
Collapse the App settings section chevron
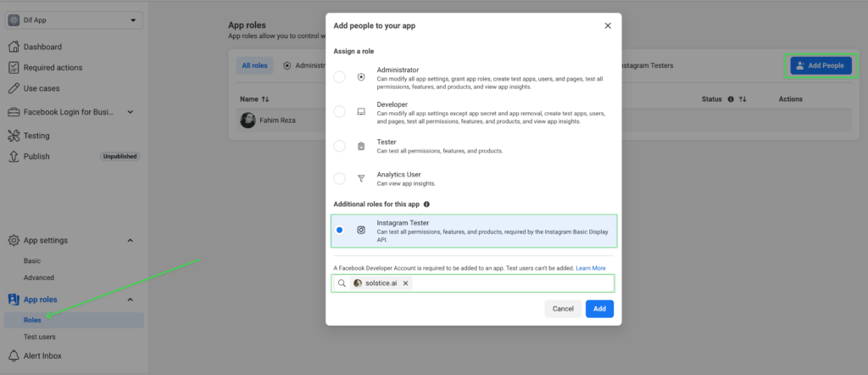[x=130, y=240]
